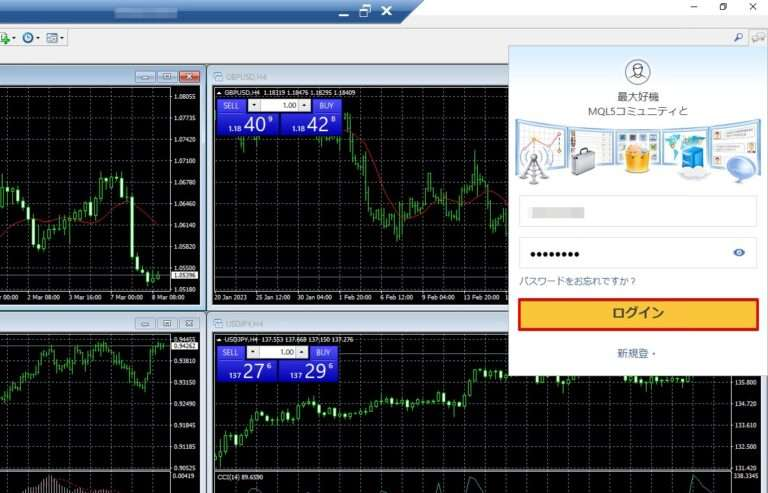Viewport: 768px width, 493px height.
Task: Click the yellow ログイン button
Action: [x=638, y=314]
